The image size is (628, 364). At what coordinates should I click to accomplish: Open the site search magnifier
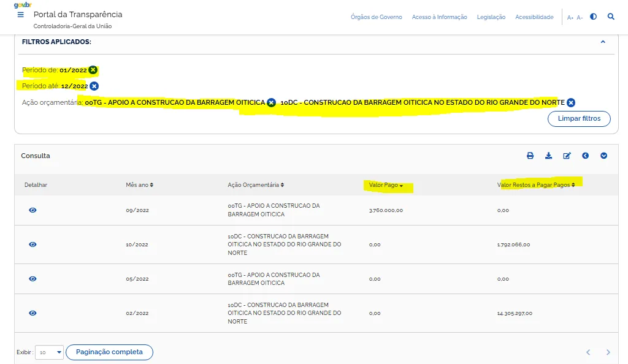coord(611,17)
